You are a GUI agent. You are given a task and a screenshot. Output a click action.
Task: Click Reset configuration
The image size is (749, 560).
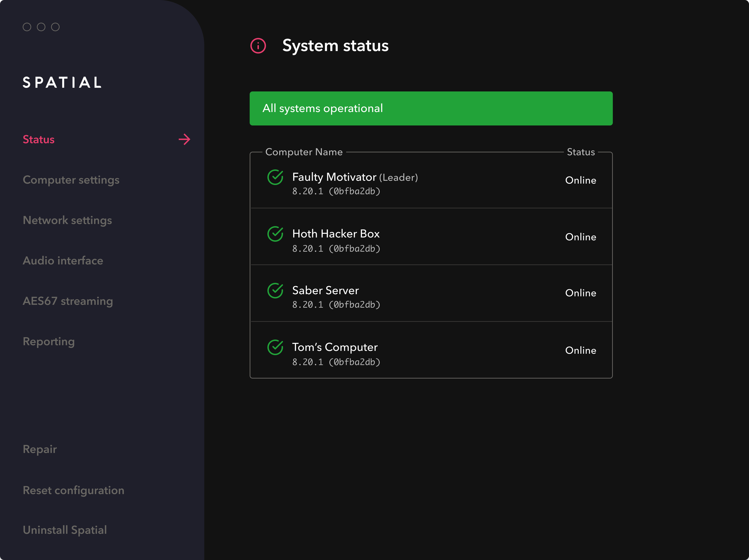[x=74, y=490]
